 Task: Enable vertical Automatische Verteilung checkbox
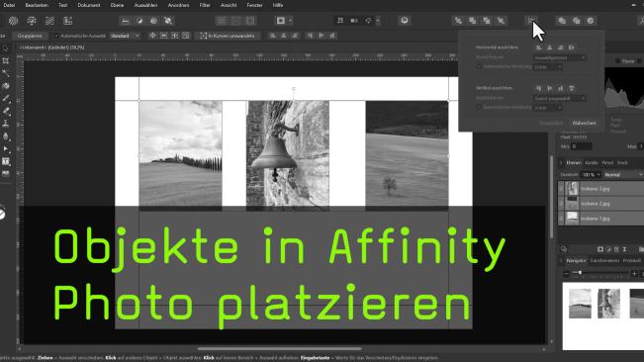[x=479, y=107]
